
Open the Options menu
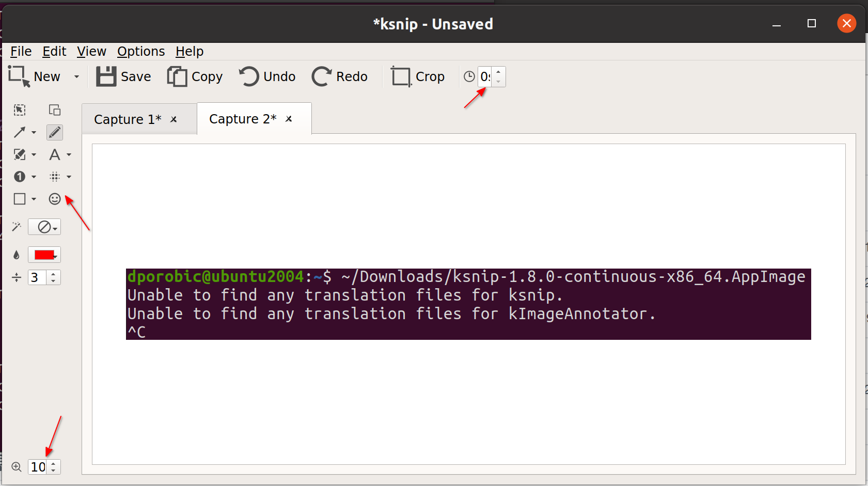tap(140, 51)
